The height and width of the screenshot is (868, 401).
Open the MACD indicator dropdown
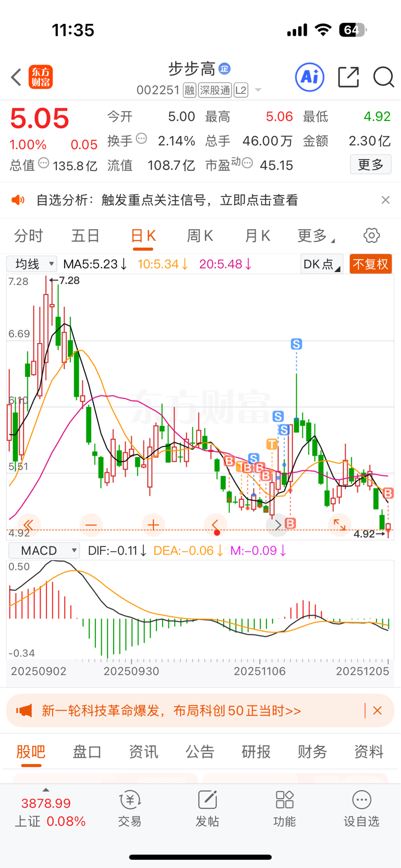[44, 551]
